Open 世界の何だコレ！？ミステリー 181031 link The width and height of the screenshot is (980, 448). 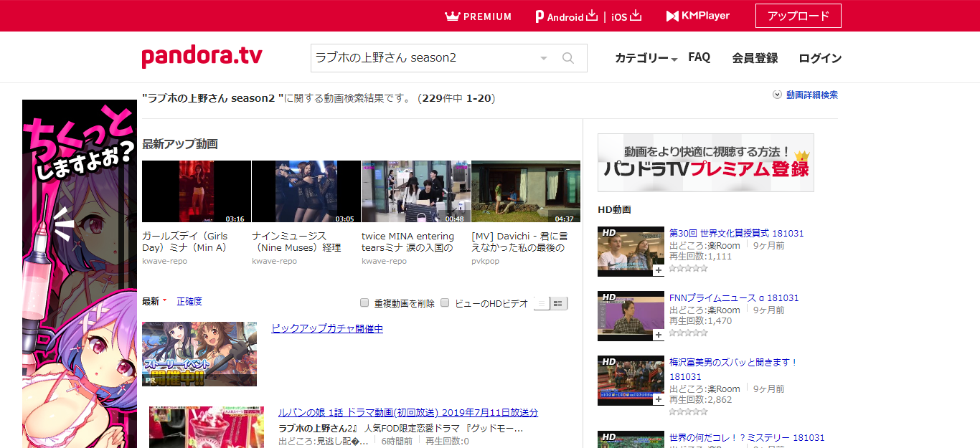pos(747,437)
